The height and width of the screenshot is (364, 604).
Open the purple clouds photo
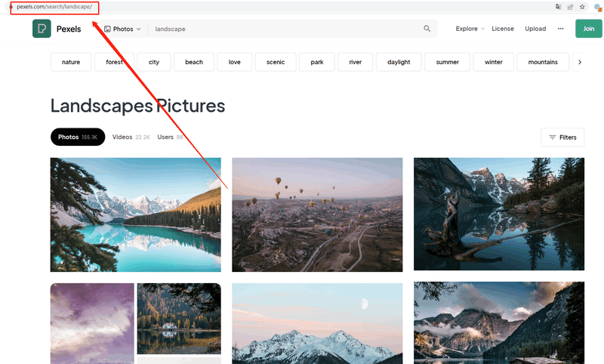[92, 323]
